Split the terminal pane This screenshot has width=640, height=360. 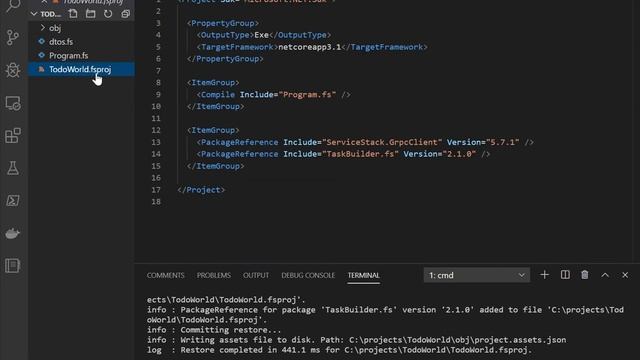point(565,275)
